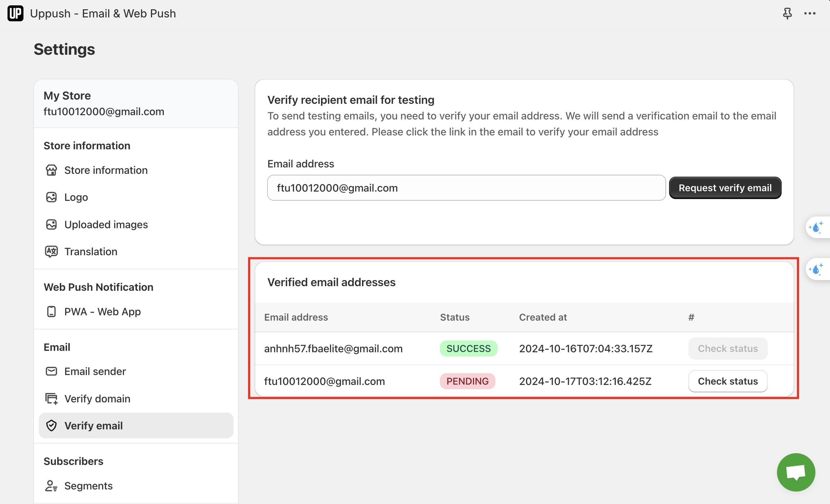Screen dimensions: 830x504
Task: Select Verify email in sidebar
Action: click(94, 426)
